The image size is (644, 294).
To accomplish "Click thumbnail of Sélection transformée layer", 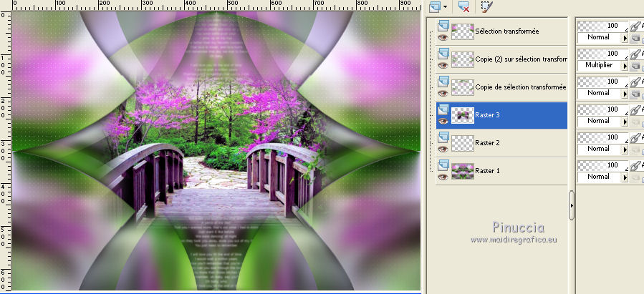I will point(463,31).
